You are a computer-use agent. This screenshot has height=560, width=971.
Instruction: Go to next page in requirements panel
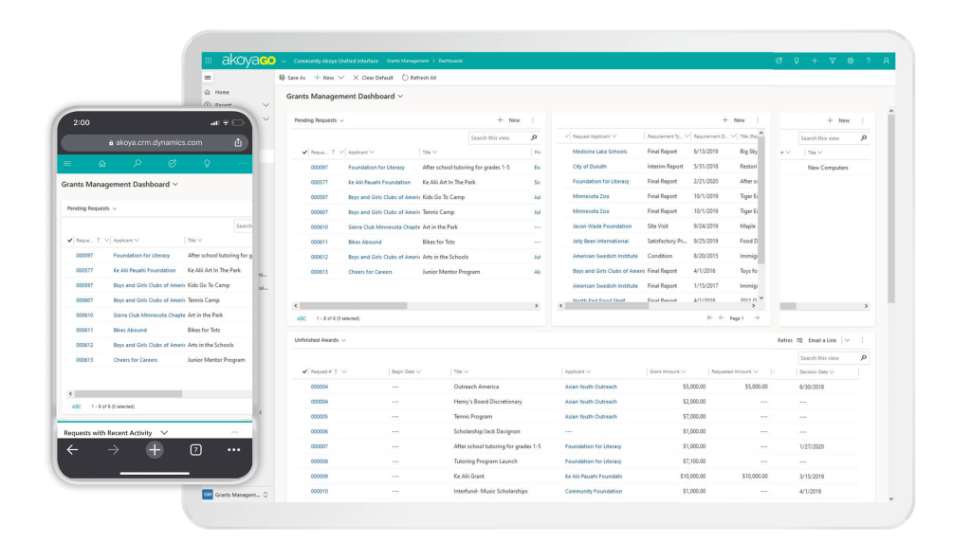coord(757,318)
